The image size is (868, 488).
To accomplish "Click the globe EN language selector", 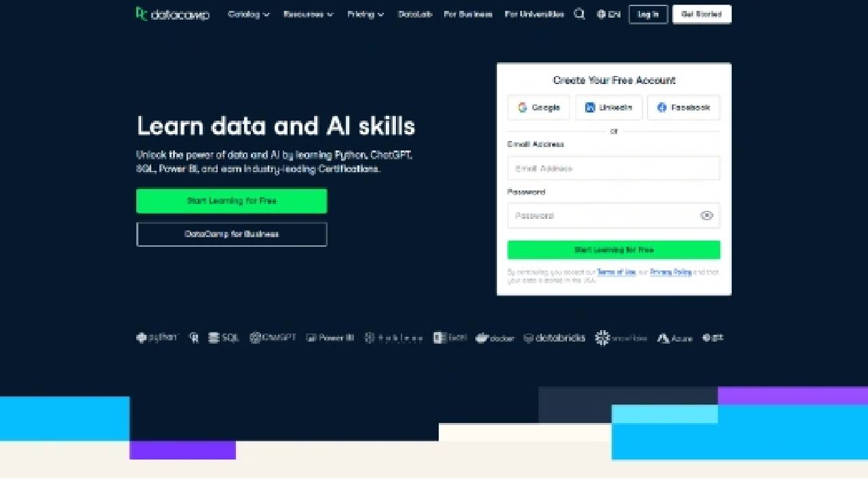I will pos(608,14).
